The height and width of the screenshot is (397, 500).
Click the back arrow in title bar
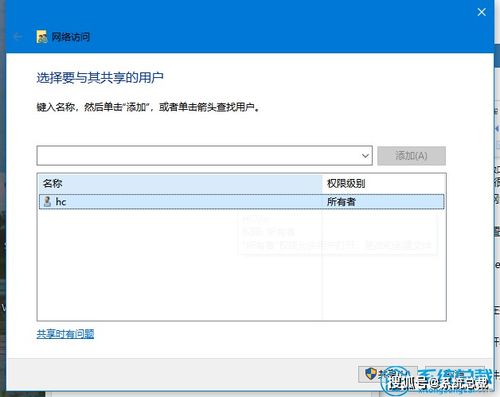click(x=18, y=37)
